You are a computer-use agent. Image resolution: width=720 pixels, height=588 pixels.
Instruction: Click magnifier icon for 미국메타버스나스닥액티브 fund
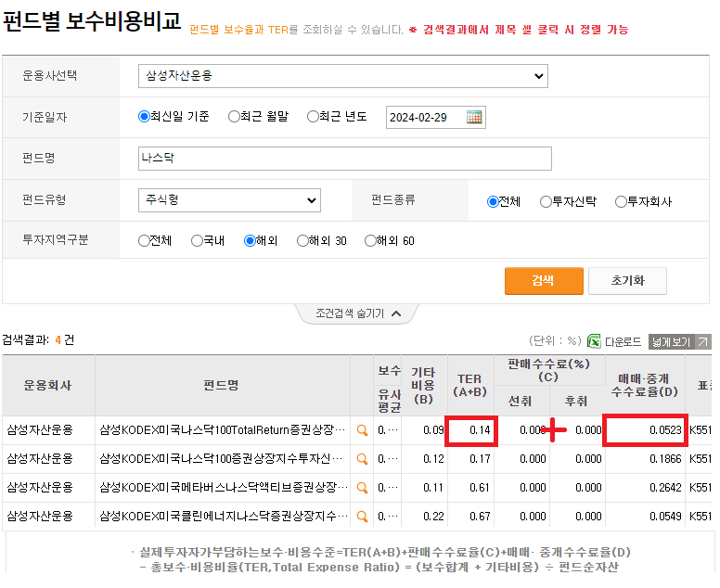[362, 488]
